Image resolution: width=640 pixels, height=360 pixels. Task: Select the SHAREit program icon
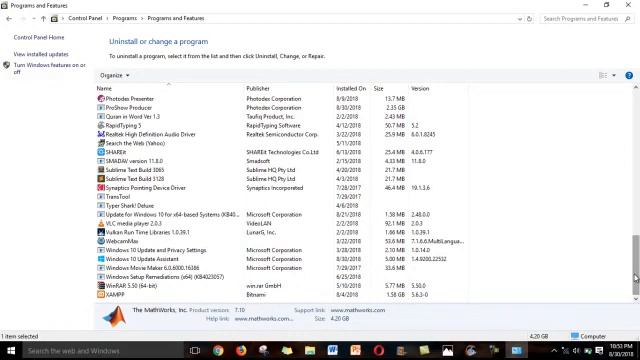(x=101, y=152)
